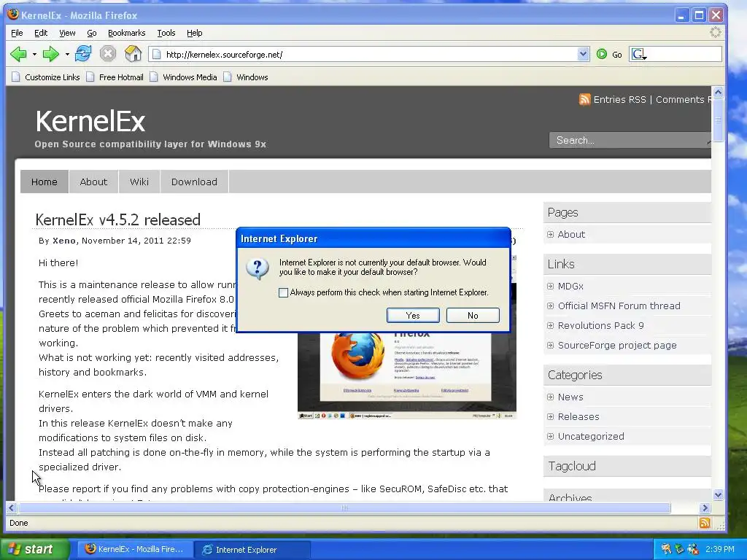Click the status bar RSS feed icon
The width and height of the screenshot is (747, 560).
(x=705, y=523)
